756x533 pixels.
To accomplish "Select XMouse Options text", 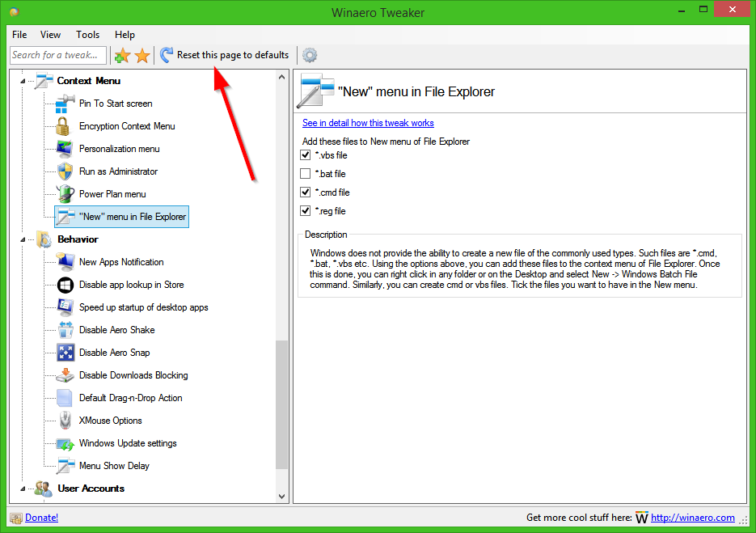I will [111, 421].
